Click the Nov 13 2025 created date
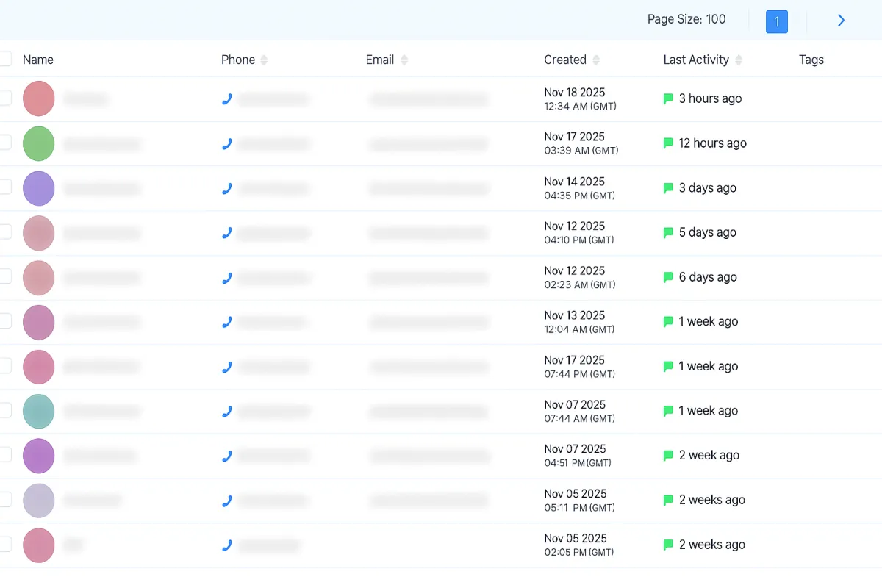Viewport: 882px width, 588px height. [575, 315]
